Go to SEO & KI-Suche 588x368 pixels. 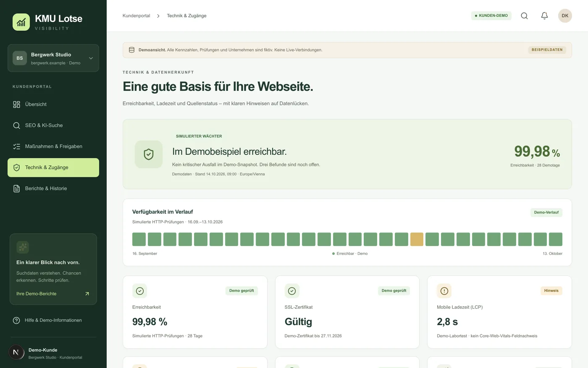pyautogui.click(x=53, y=125)
